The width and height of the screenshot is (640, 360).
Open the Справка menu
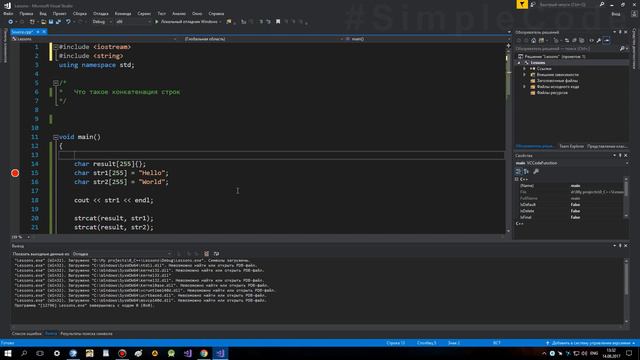(216, 13)
